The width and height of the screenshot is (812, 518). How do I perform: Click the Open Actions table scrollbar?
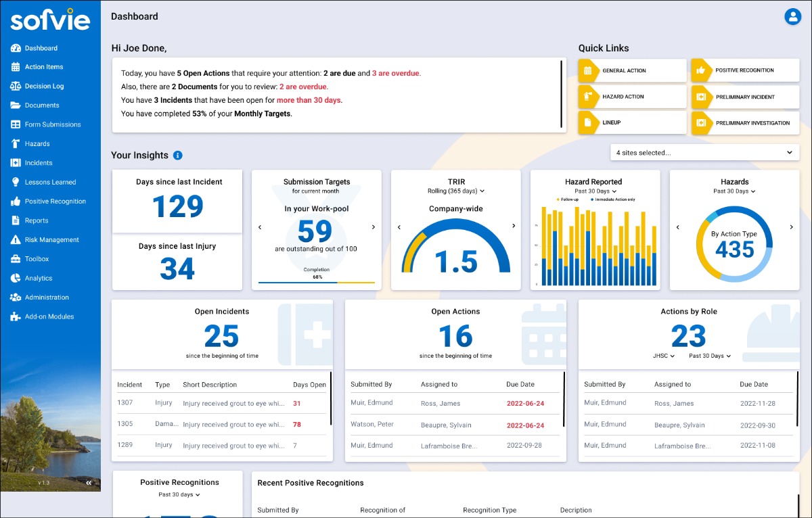point(564,398)
